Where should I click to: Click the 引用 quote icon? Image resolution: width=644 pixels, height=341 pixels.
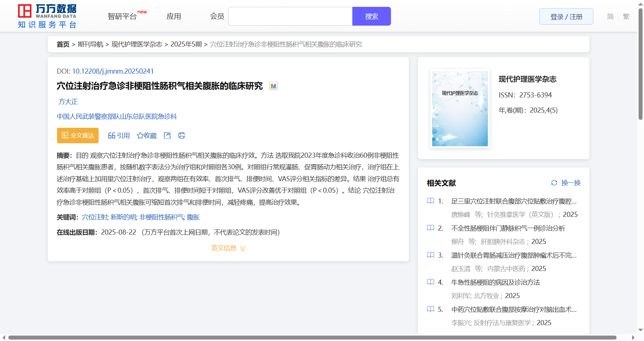click(112, 136)
